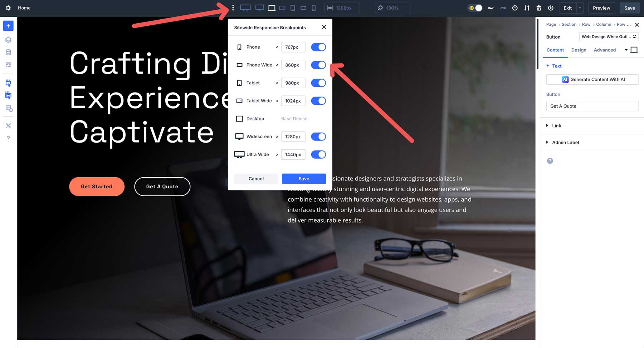Open the Advanced tab
This screenshot has width=644, height=348.
click(605, 50)
